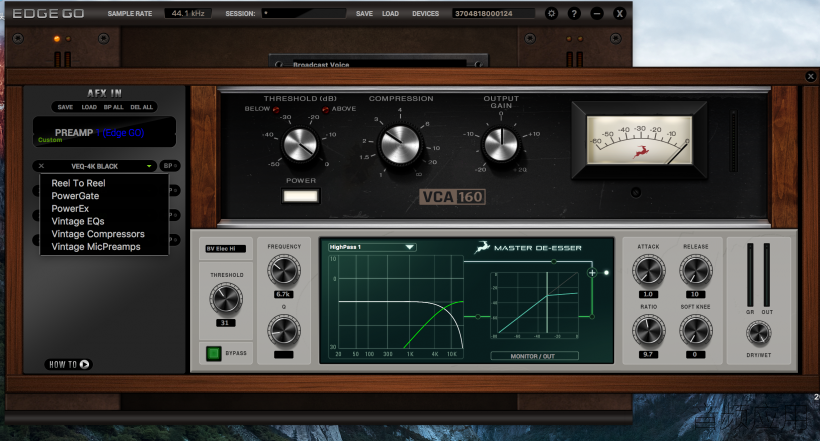Click the white output dot beside the plus node

pos(607,273)
